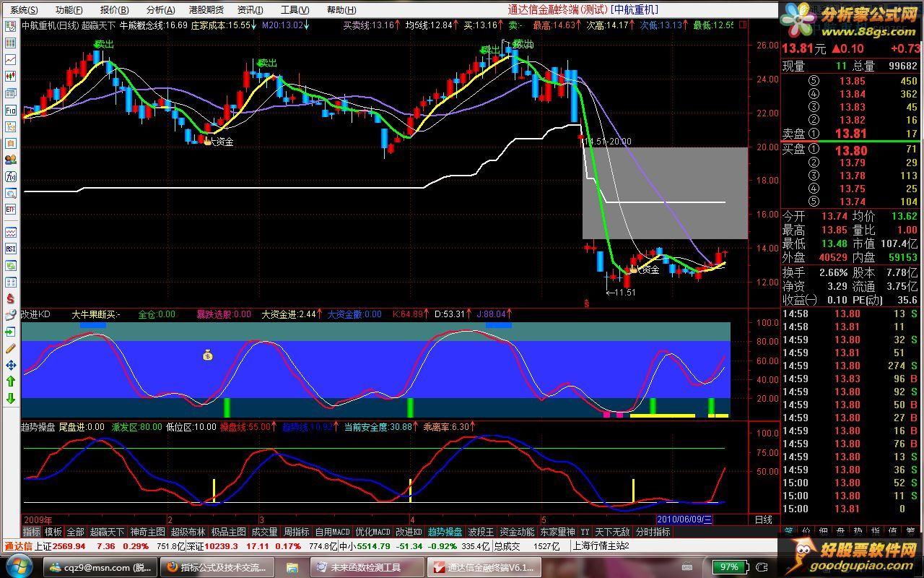Switch to the 资金动能 indicator tab
924x578 pixels.
517,532
